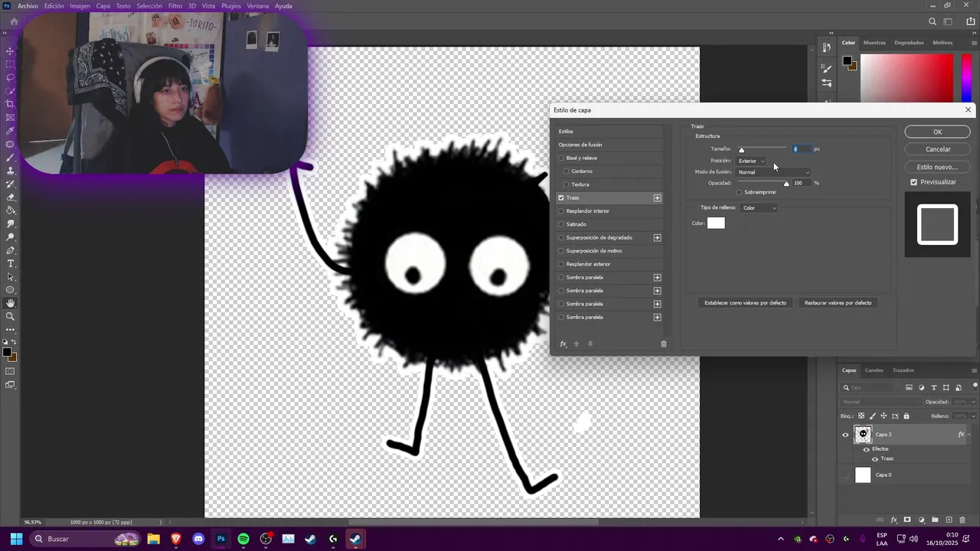980x551 pixels.
Task: Filter layers by type T icon
Action: tap(933, 388)
